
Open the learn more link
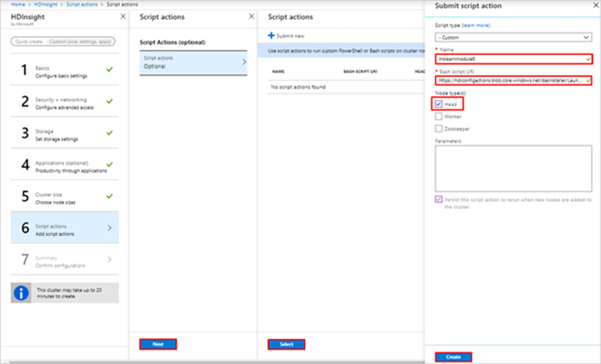click(476, 25)
